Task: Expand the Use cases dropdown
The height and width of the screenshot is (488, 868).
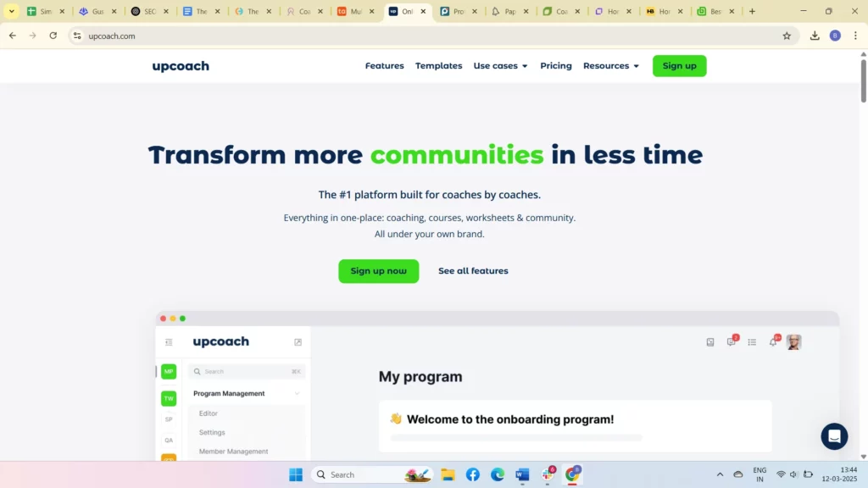Action: (500, 66)
